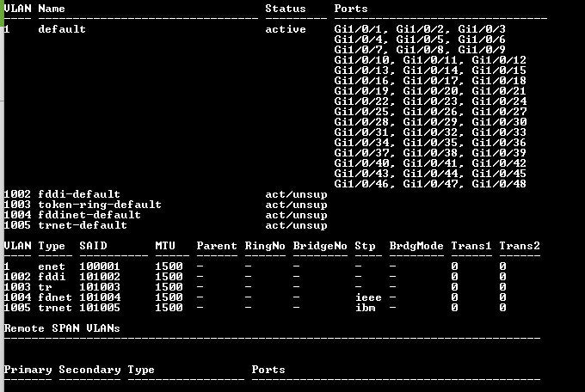This screenshot has height=392, width=585.
Task: Click the 'Secondary' column header
Action: pos(89,370)
